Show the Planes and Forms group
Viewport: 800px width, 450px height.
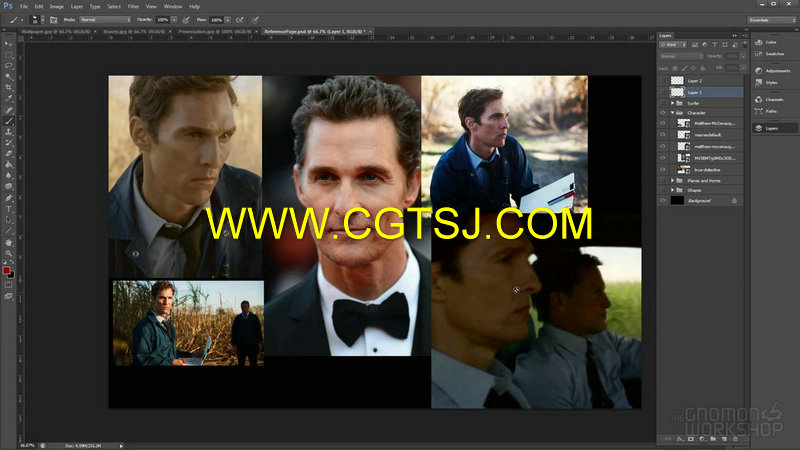(x=662, y=181)
